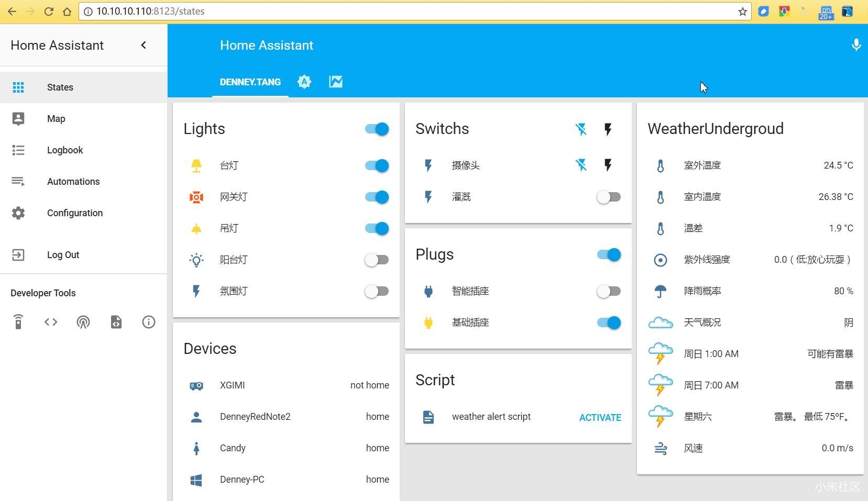Click the 室外温度 thermometer icon
Image resolution: width=868 pixels, height=501 pixels.
click(661, 165)
